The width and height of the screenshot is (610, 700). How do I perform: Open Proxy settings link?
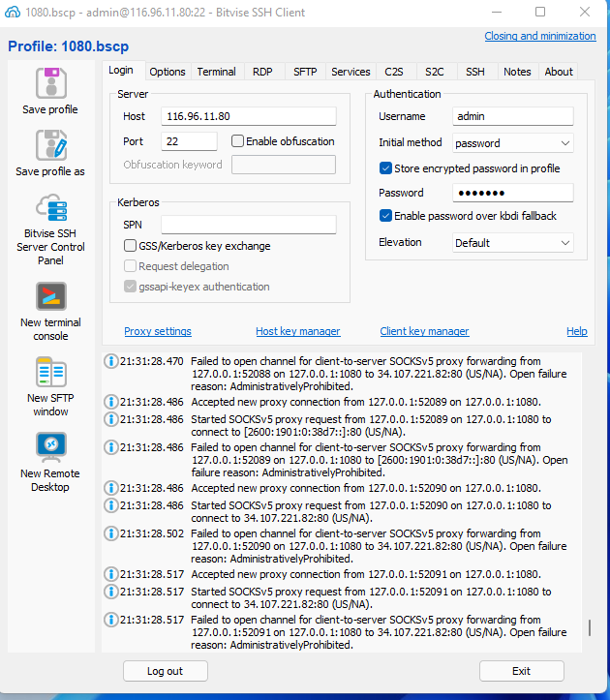click(x=158, y=331)
